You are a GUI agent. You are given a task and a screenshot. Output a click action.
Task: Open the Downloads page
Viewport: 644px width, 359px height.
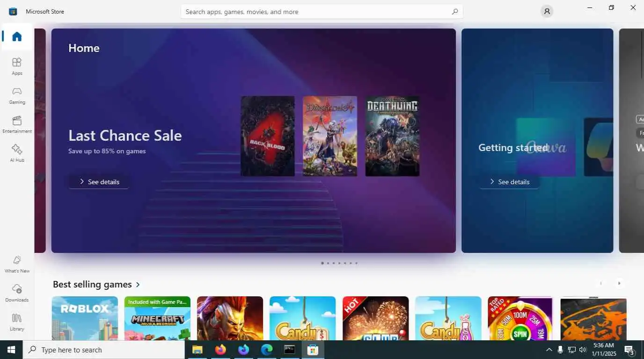pyautogui.click(x=17, y=293)
